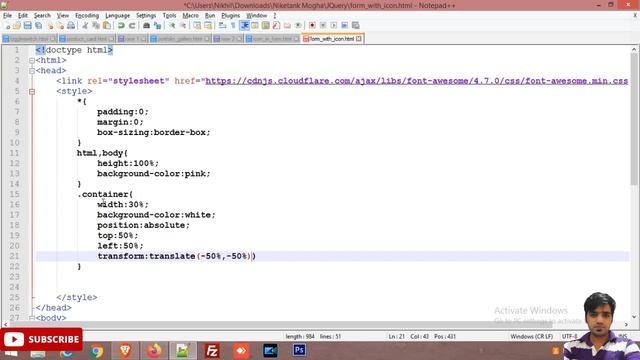Image resolution: width=640 pixels, height=360 pixels.
Task: Copy selection using the Copy toolbar icon
Action: pos(96,26)
